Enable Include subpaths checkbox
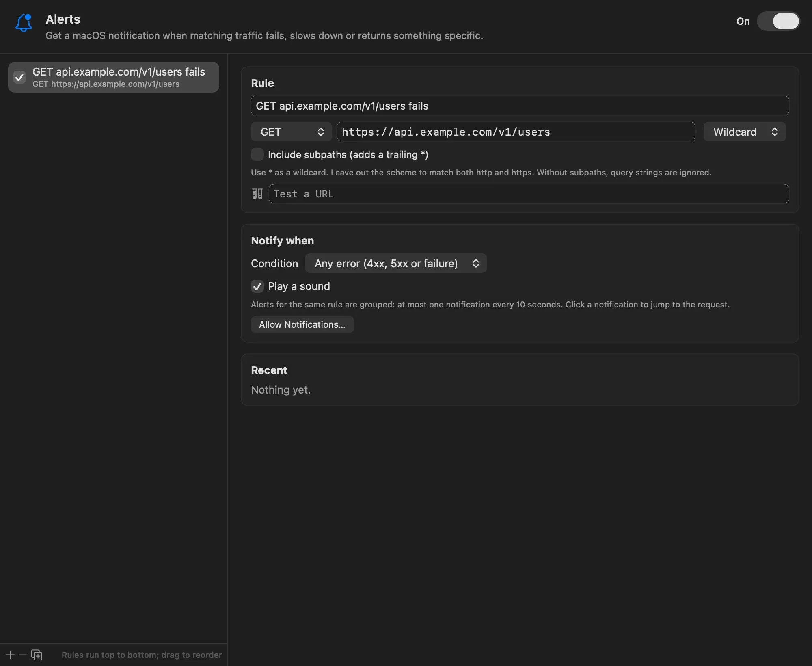 [x=257, y=154]
